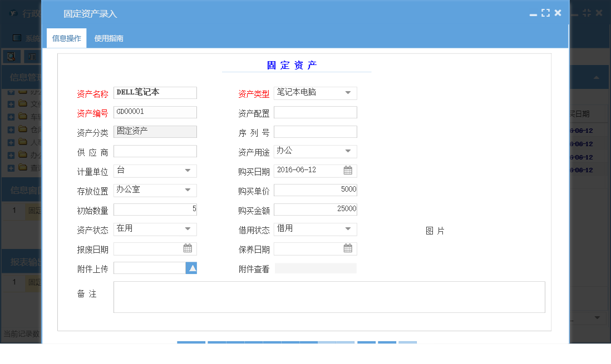Click the 人事 folder icon
The image size is (611, 364).
point(23,142)
